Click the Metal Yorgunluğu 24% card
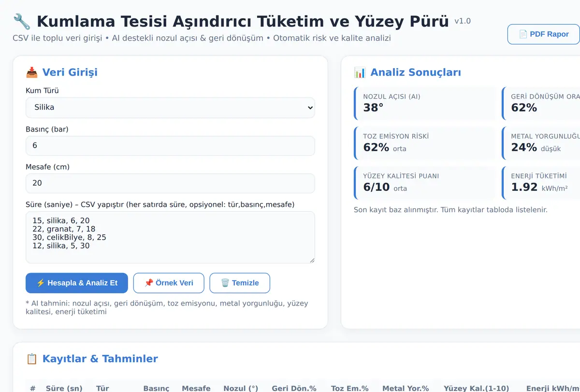580x392 pixels. coord(541,143)
